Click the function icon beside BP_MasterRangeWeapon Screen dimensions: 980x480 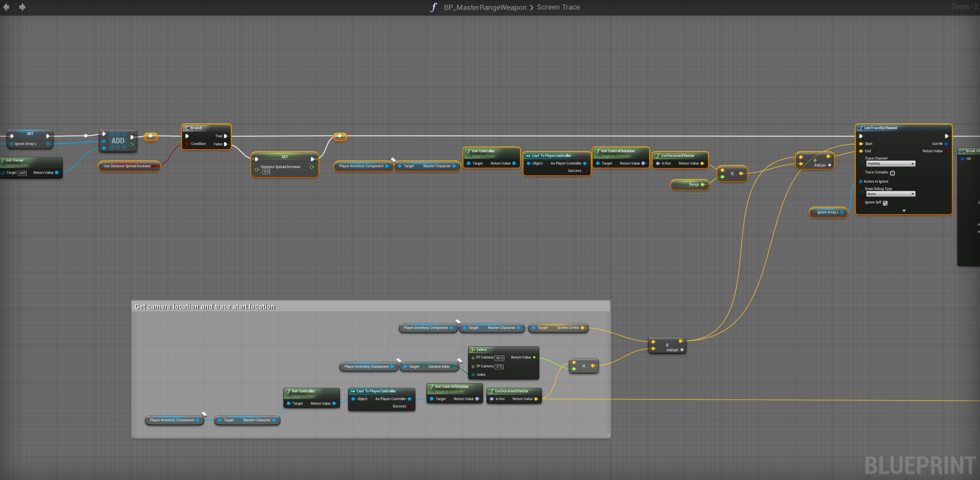pyautogui.click(x=433, y=7)
